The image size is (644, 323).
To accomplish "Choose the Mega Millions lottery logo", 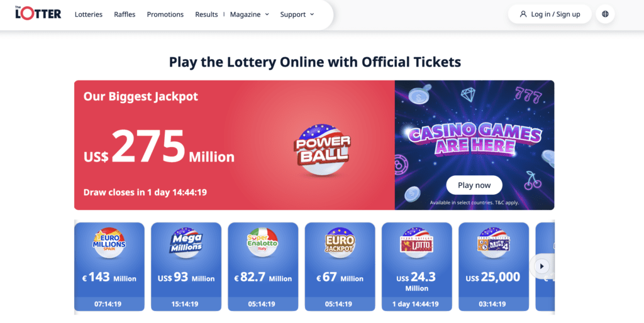I will 186,241.
